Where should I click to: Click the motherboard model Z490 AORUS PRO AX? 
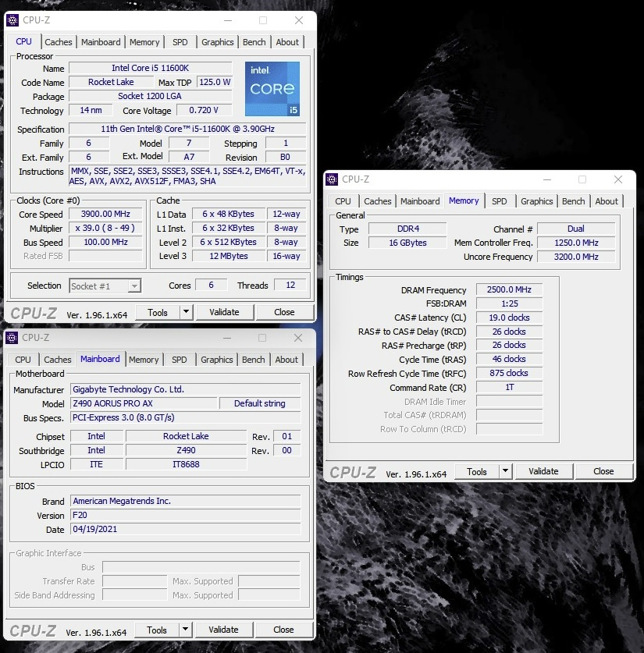click(144, 403)
